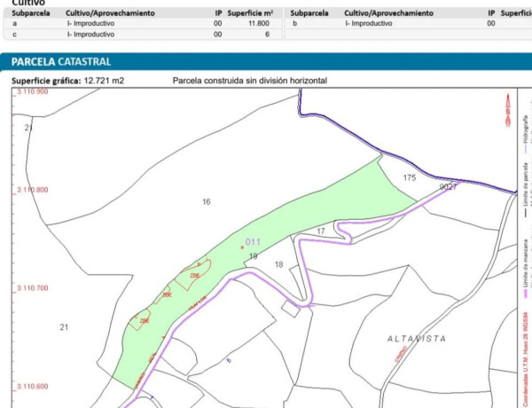Click the 9027 parcel label
This screenshot has width=532, height=408.
(x=449, y=187)
